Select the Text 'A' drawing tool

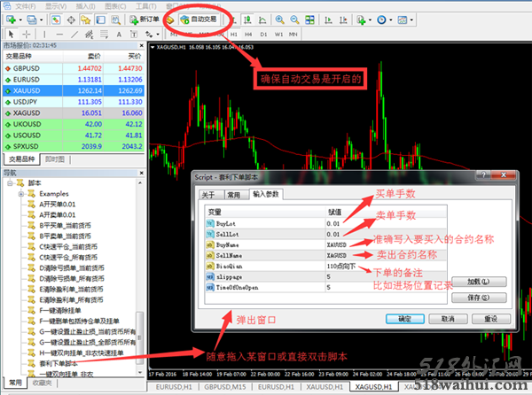pyautogui.click(x=119, y=34)
